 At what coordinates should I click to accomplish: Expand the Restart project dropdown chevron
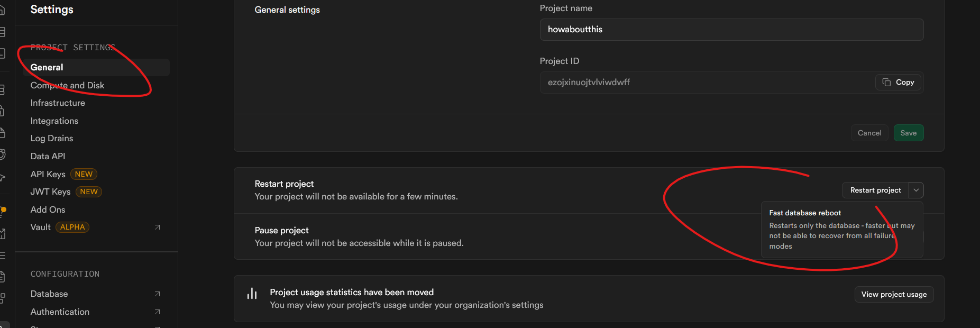coord(916,190)
